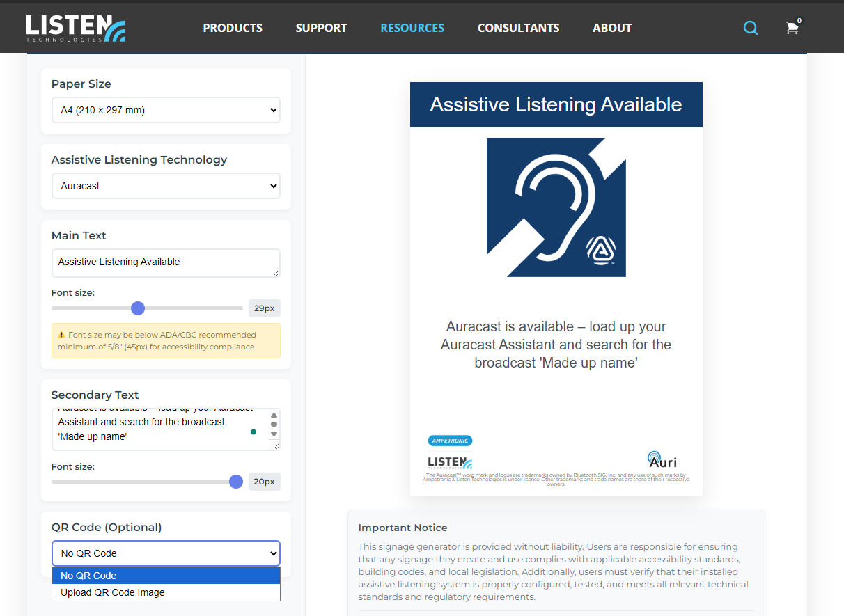Open the Assistive Listening Technology dropdown
Screen dimensions: 844x616
pos(166,186)
